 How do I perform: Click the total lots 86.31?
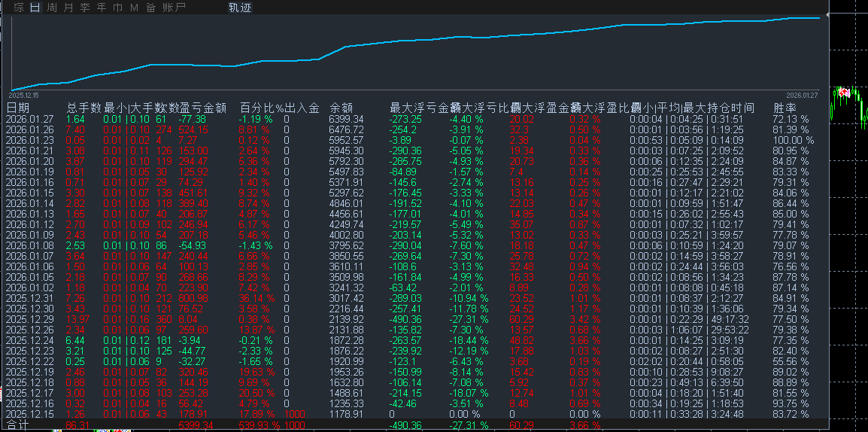[x=77, y=425]
